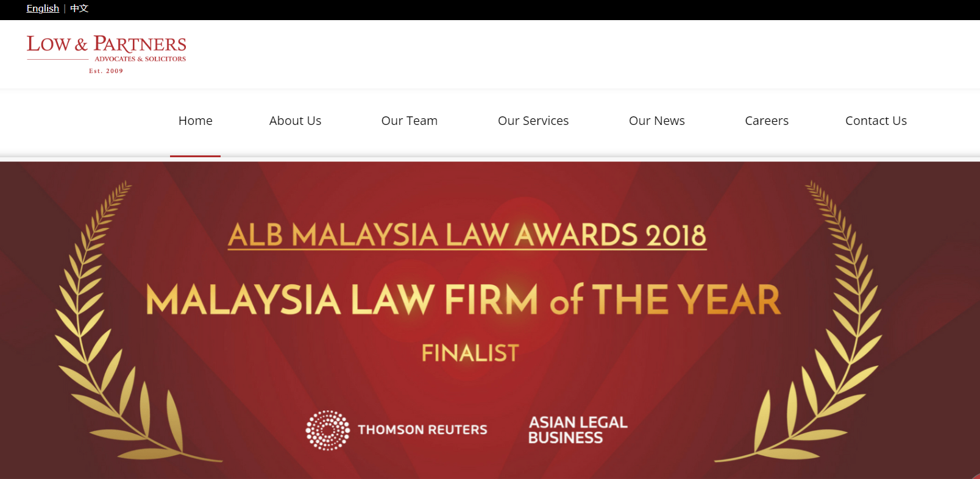This screenshot has height=479, width=980.
Task: Switch language to 中文
Action: coord(79,9)
